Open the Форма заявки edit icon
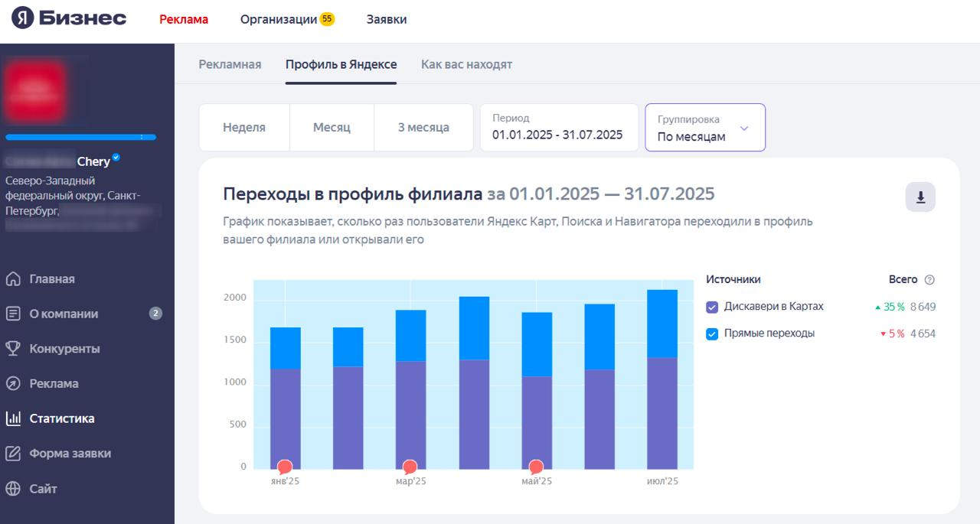The height and width of the screenshot is (524, 980). [x=13, y=454]
